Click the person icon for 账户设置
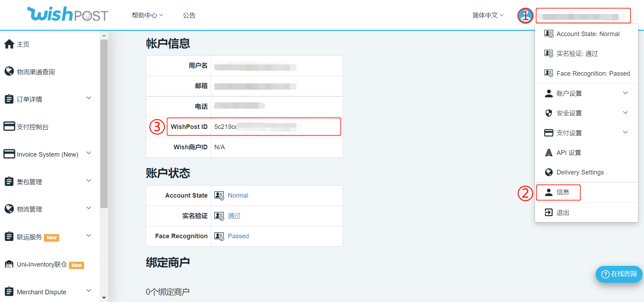This screenshot has height=302, width=644. tap(549, 93)
